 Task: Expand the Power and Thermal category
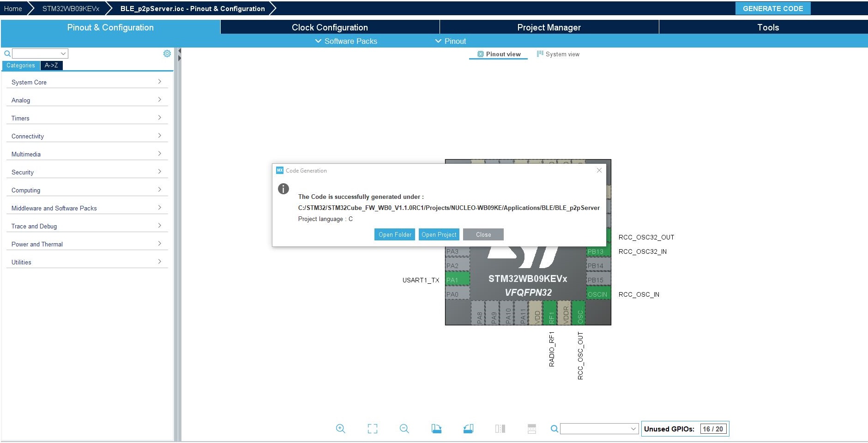tap(87, 244)
